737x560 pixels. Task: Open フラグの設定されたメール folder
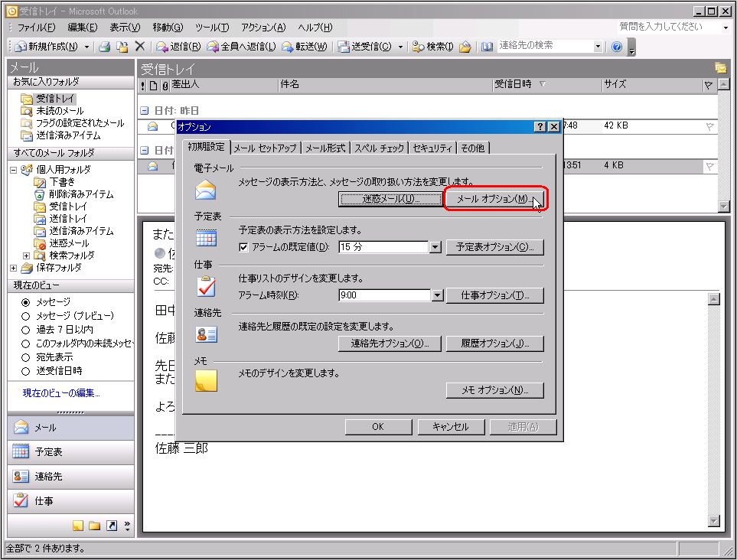[80, 123]
